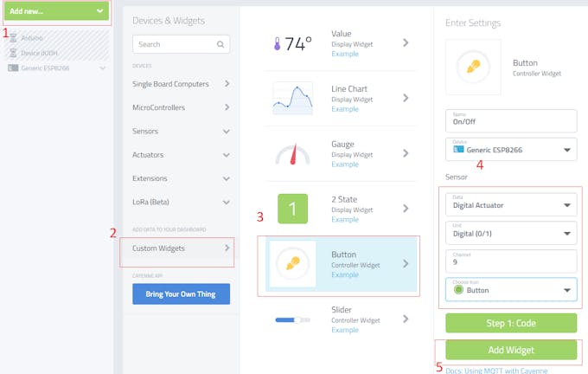Click into the Devices & Widgets search field
588x374 pixels.
[181, 44]
